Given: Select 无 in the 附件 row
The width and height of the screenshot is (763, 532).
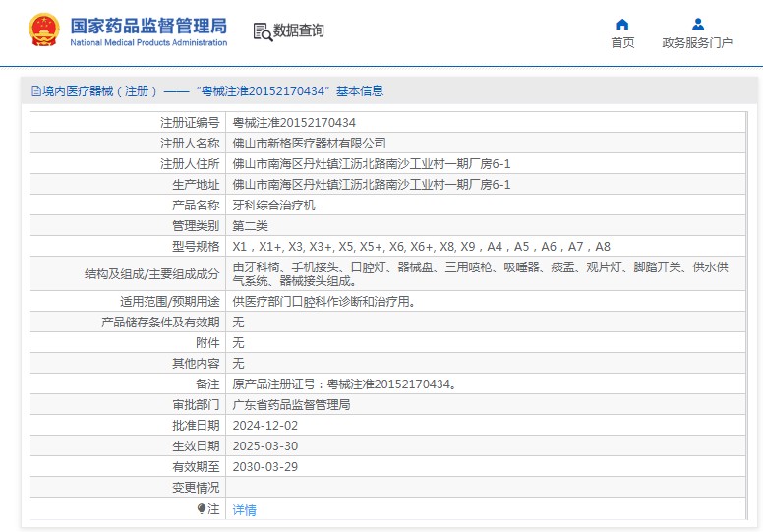Looking at the screenshot, I should pyautogui.click(x=238, y=343).
